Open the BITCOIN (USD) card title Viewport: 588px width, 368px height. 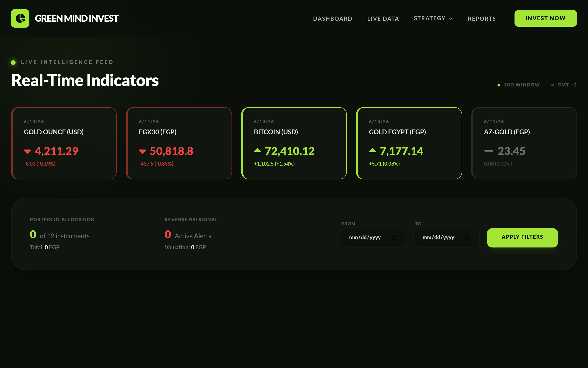(276, 132)
